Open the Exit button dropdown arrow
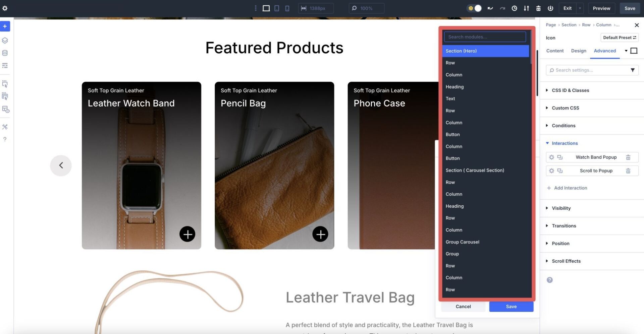This screenshot has height=334, width=644. (579, 8)
